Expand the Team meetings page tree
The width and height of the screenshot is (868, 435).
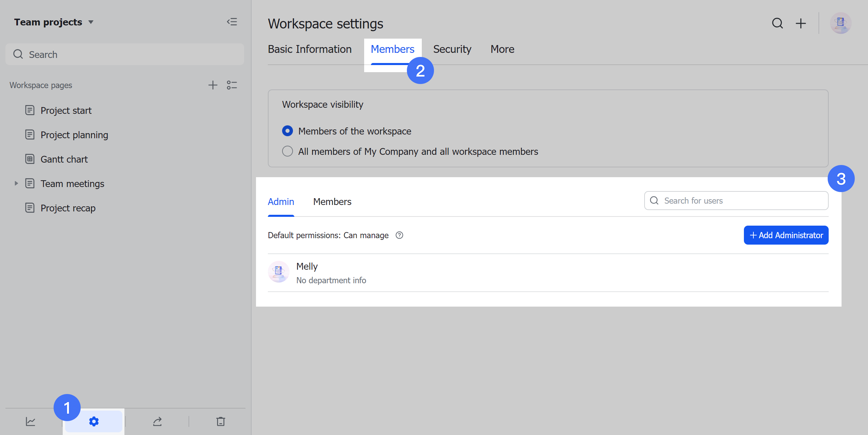point(16,183)
